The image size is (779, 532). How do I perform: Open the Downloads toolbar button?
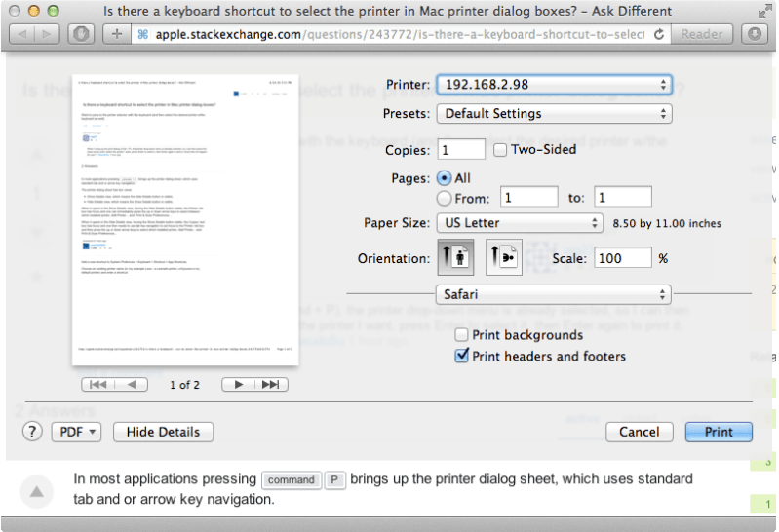[755, 34]
